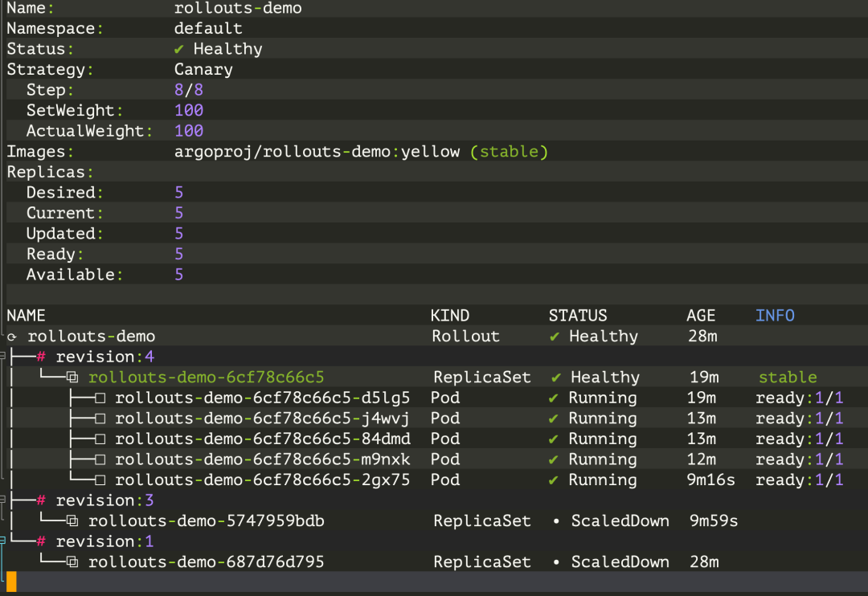Select ReplicaSet "rollouts-demo-6cf78c66c5"

[206, 378]
